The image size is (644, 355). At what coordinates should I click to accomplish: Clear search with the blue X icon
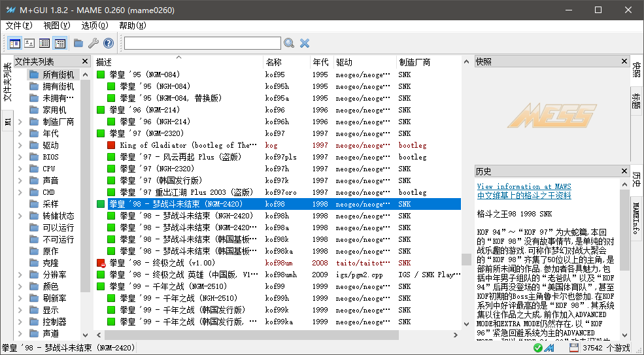(x=304, y=42)
